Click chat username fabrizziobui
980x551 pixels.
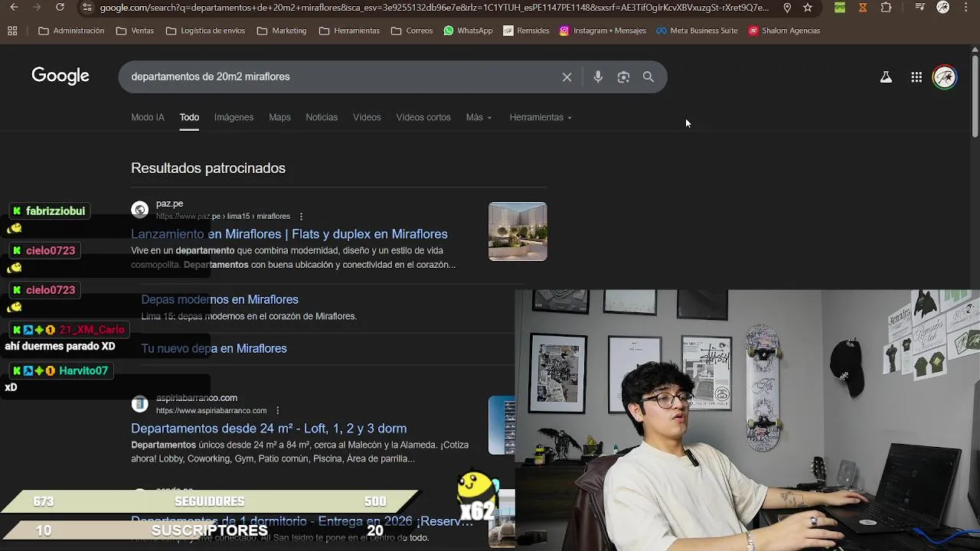55,211
